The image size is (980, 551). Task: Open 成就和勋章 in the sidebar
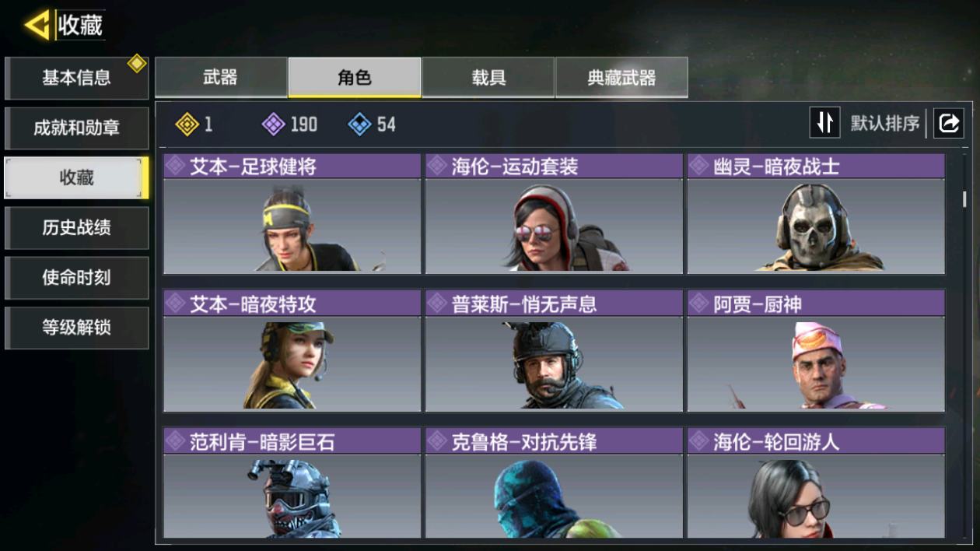click(76, 128)
